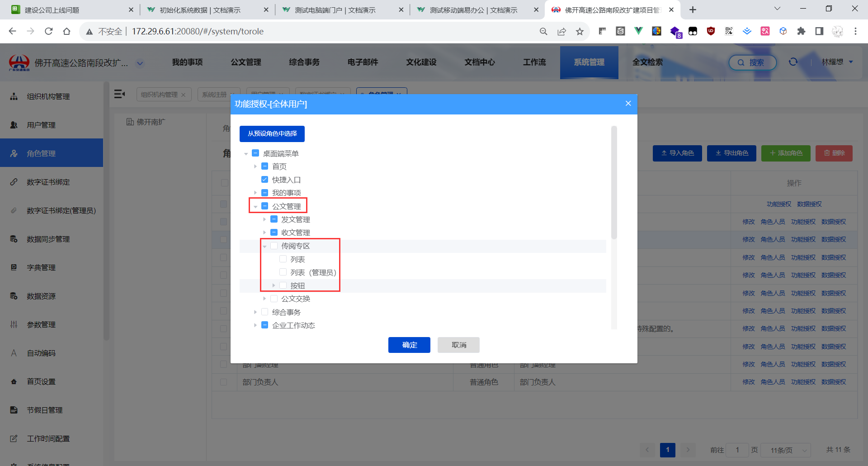Viewport: 868px width, 466px height.
Task: Go to browser home page
Action: tap(67, 31)
